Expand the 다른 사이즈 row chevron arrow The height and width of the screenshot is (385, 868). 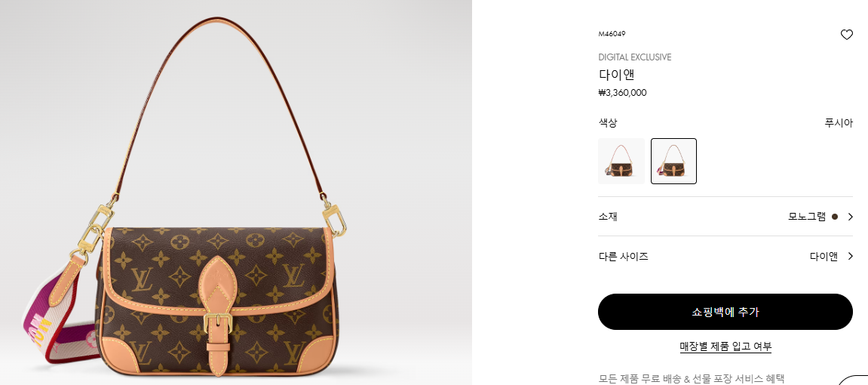(x=851, y=257)
